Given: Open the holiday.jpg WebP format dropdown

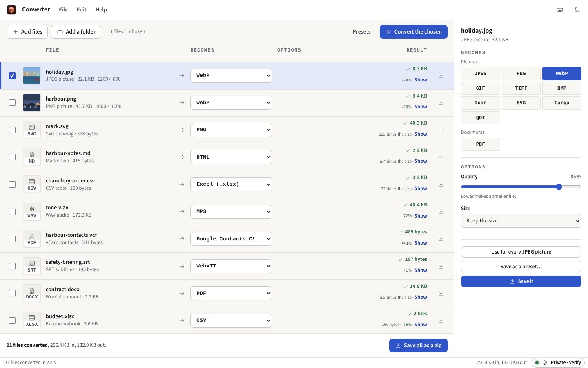Looking at the screenshot, I should (231, 76).
